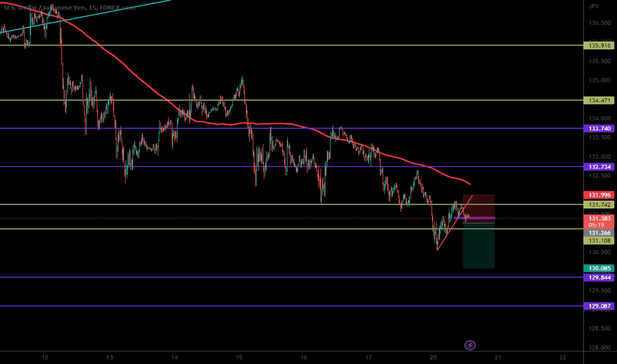Click the 130.500 scale value

(x=600, y=252)
